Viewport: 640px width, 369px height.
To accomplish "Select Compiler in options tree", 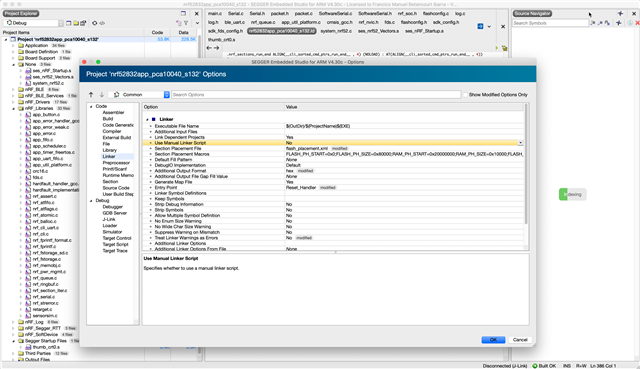I will 112,131.
